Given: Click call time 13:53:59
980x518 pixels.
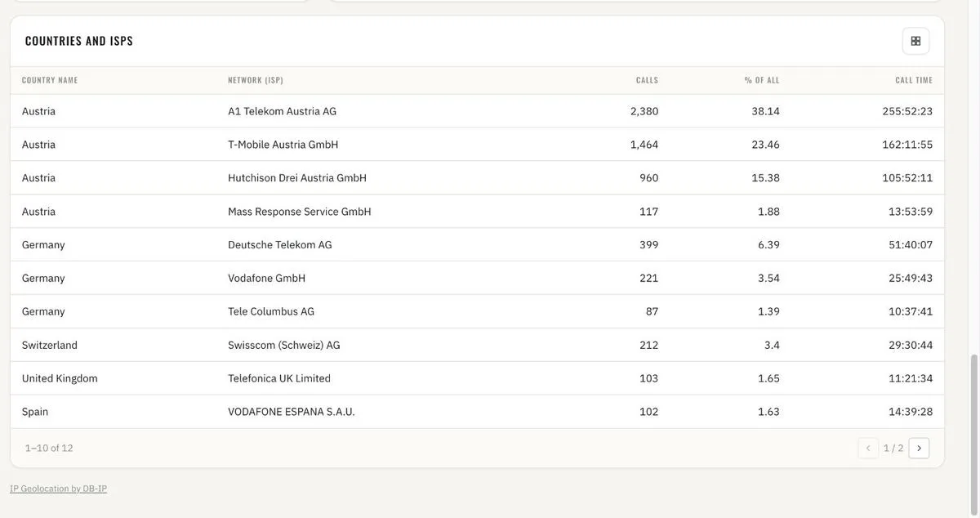Looking at the screenshot, I should click(x=911, y=212).
